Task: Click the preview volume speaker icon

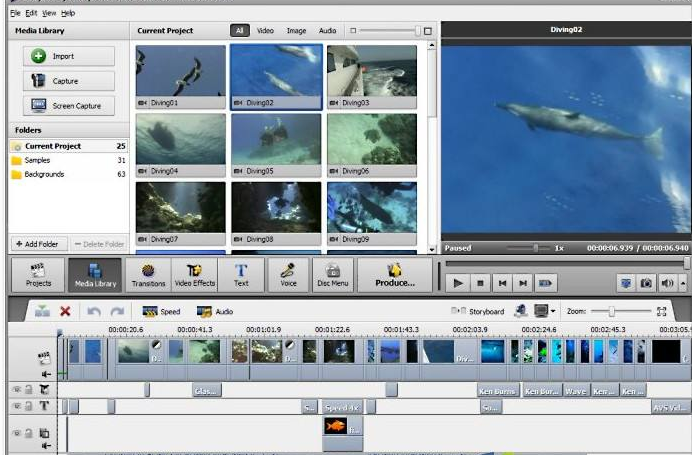Action: click(x=667, y=283)
